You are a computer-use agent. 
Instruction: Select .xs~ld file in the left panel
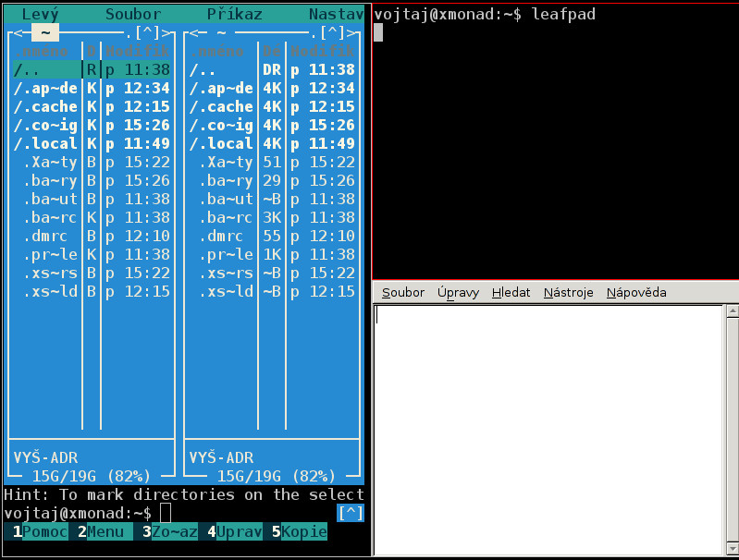[x=92, y=291]
